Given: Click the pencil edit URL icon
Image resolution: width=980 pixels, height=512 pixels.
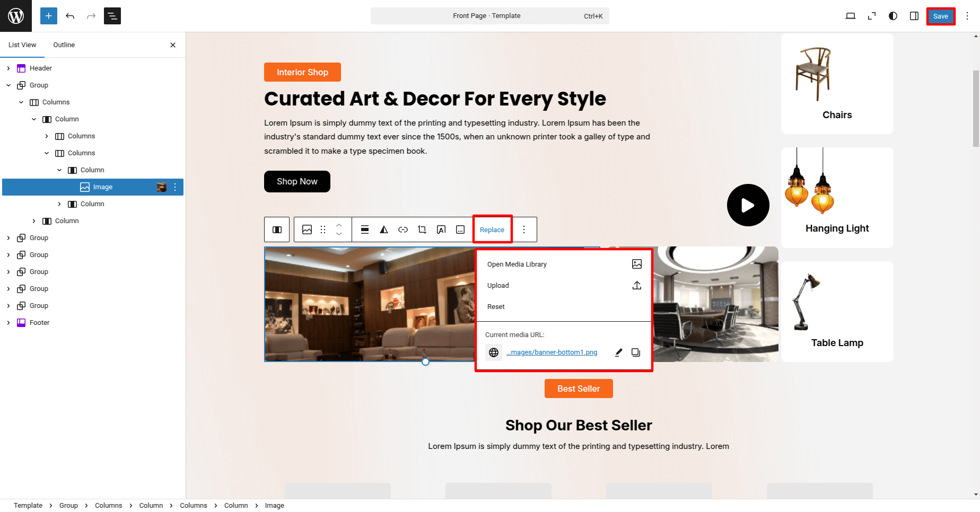Looking at the screenshot, I should pyautogui.click(x=618, y=352).
